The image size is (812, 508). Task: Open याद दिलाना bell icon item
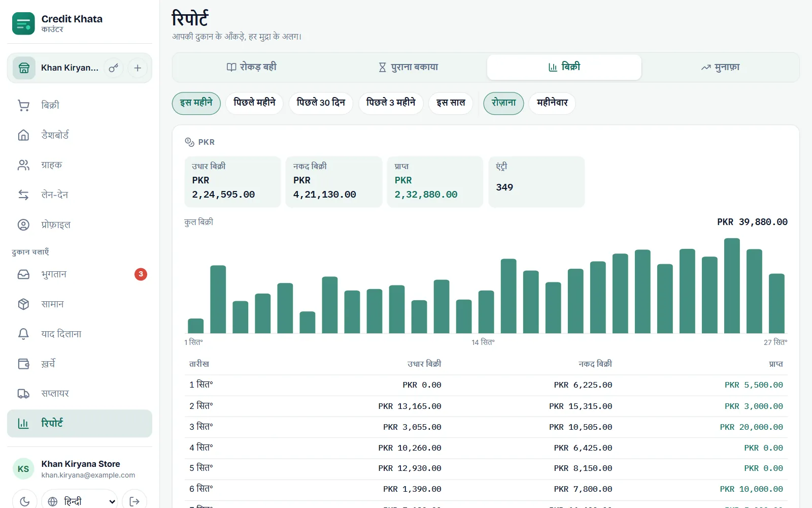[x=80, y=334]
